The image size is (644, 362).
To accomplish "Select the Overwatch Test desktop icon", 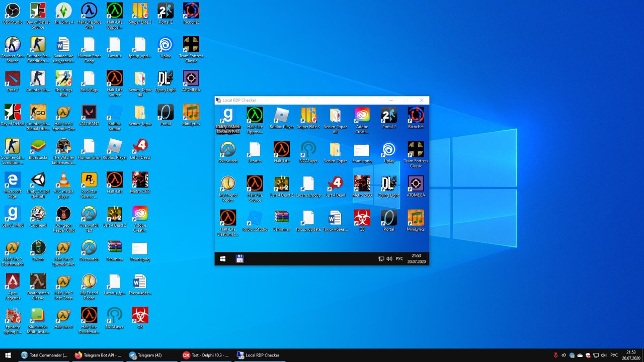I will tap(89, 219).
